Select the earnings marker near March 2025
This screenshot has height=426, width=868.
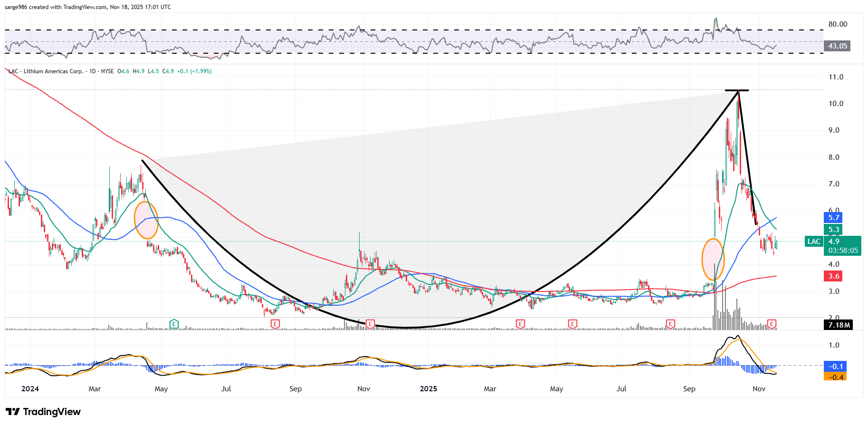(520, 324)
